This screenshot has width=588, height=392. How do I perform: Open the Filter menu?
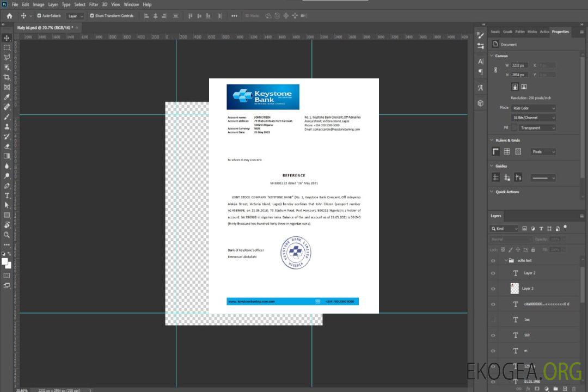(x=94, y=4)
